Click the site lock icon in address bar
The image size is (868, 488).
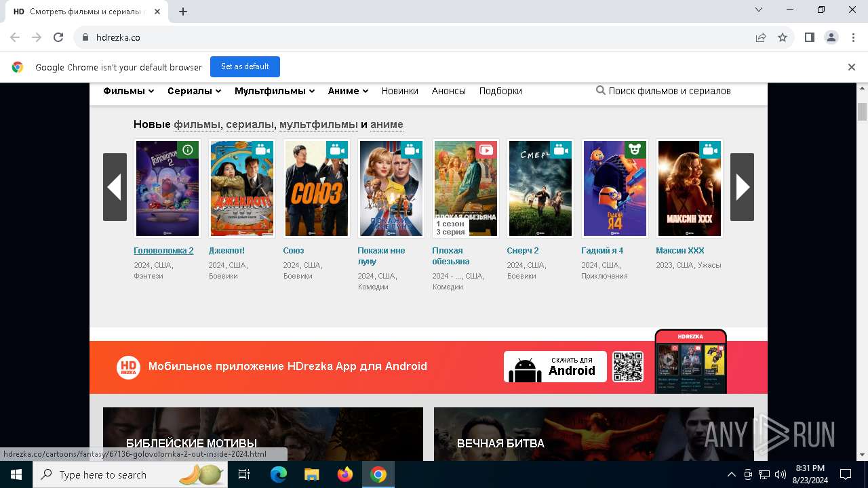coord(85,37)
